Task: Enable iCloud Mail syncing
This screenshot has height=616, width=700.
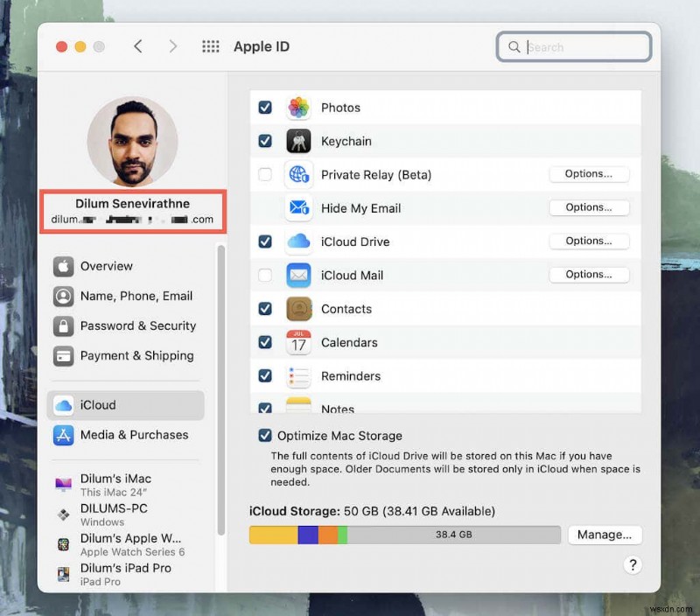Action: coord(264,275)
